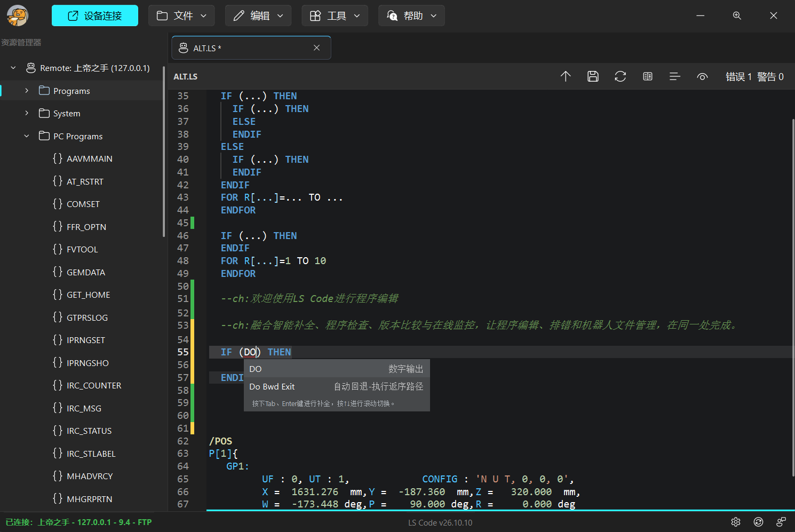Expand the Programs folder chevron
This screenshot has height=532, width=795.
pyautogui.click(x=27, y=91)
